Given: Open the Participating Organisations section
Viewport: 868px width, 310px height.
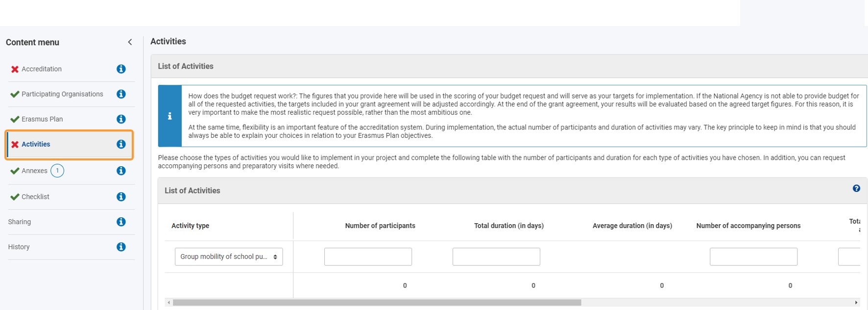Looking at the screenshot, I should click(62, 94).
